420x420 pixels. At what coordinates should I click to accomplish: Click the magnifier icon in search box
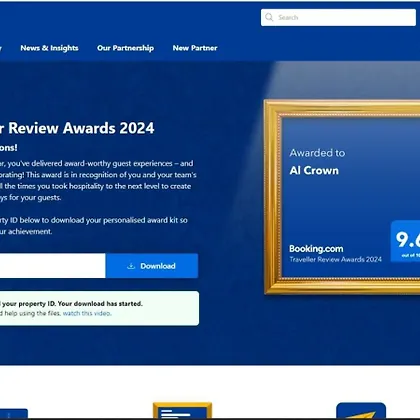tap(269, 17)
